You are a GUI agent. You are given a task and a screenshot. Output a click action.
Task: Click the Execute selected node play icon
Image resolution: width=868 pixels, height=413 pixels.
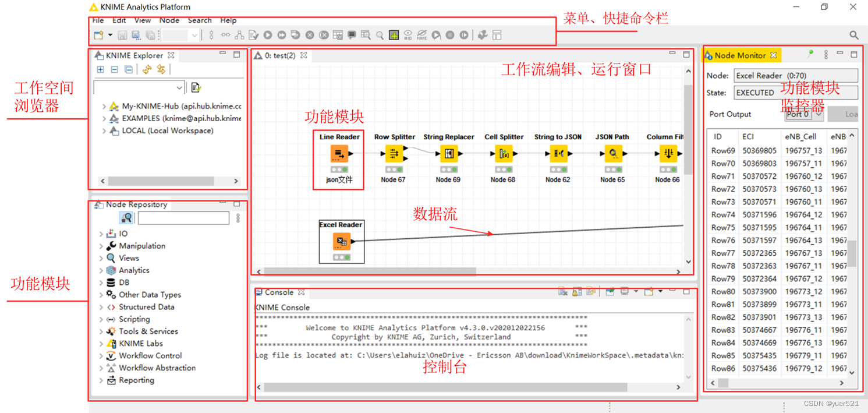click(268, 35)
